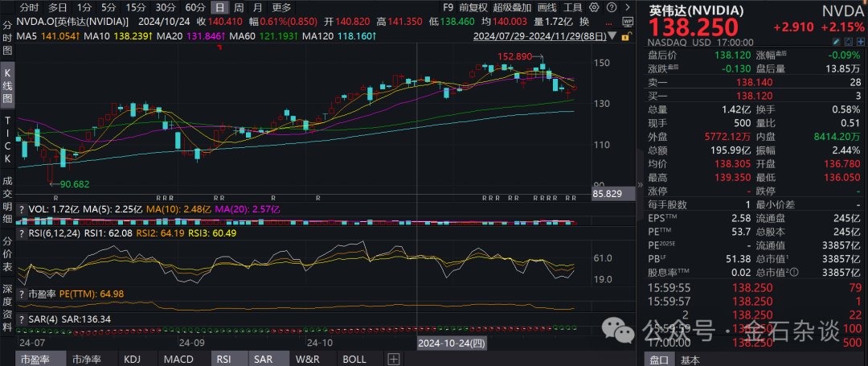Toggle the 市盈率 indicator panel
The image size is (868, 366).
tap(33, 359)
